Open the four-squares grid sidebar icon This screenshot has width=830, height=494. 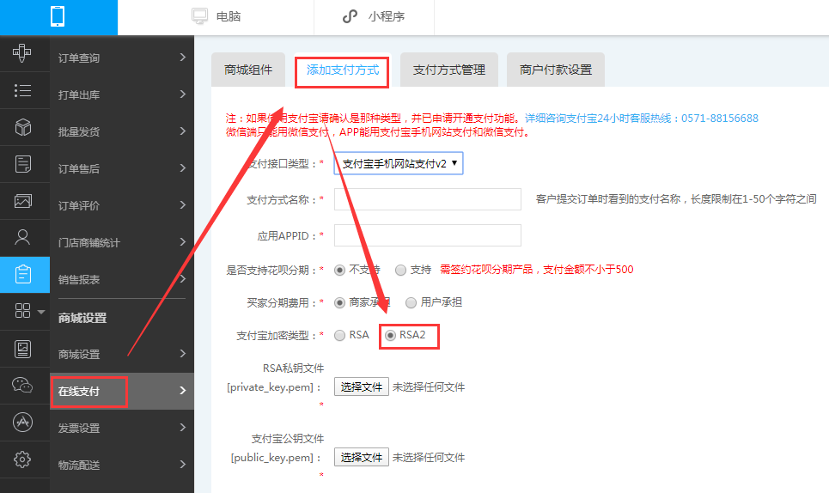(22, 311)
